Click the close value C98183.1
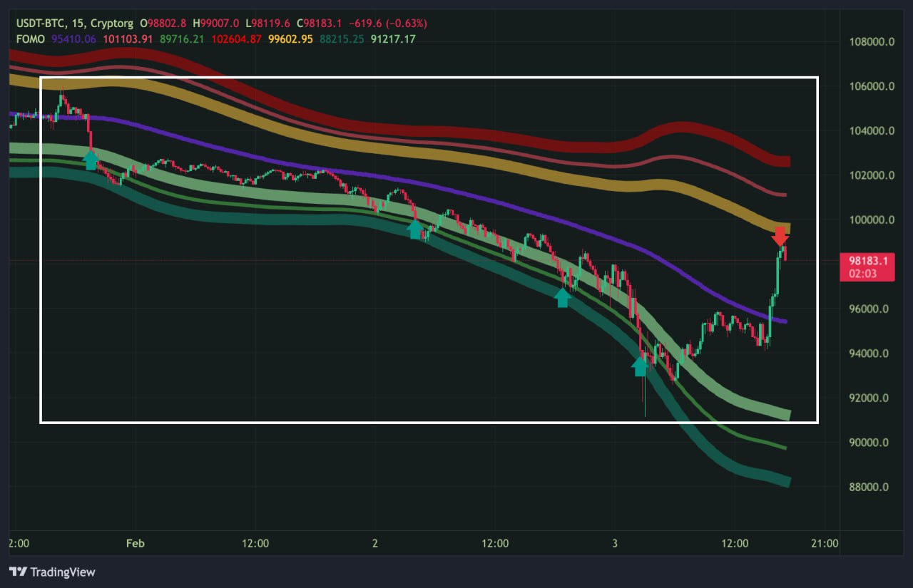Screen dimensions: 913x588 click(318, 24)
